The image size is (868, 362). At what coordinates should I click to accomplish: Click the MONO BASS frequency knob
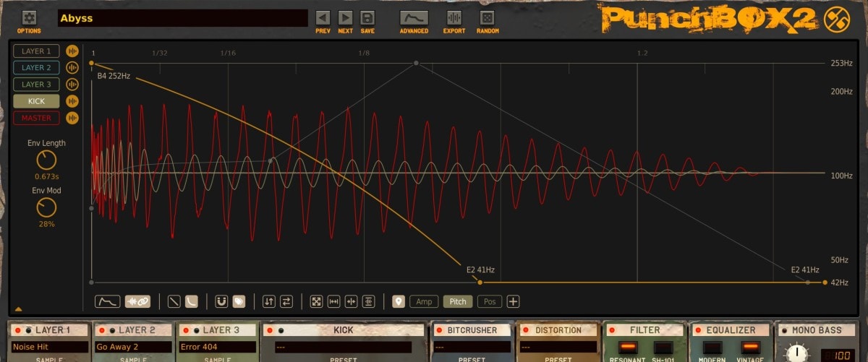coord(799,355)
